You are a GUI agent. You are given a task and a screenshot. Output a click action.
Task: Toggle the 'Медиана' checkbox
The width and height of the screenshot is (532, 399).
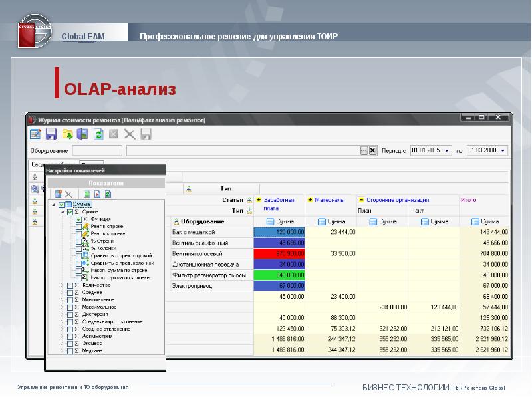click(x=70, y=350)
